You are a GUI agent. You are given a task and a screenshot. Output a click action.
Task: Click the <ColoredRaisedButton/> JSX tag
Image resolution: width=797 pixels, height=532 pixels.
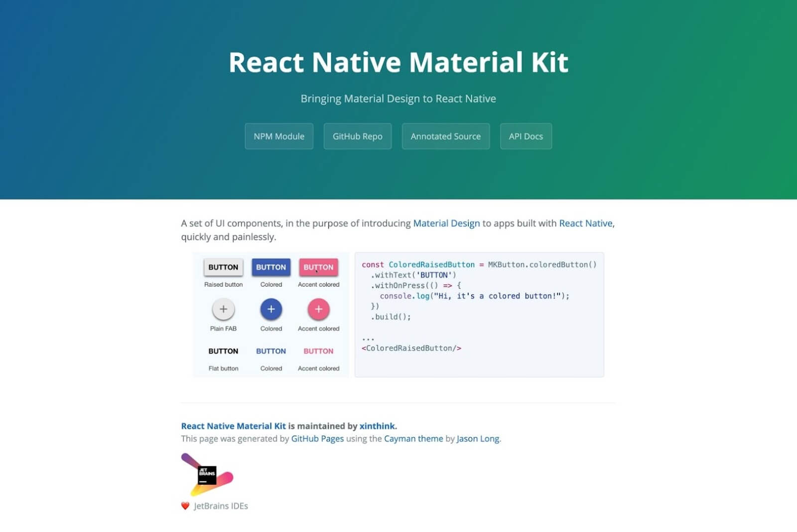click(411, 348)
